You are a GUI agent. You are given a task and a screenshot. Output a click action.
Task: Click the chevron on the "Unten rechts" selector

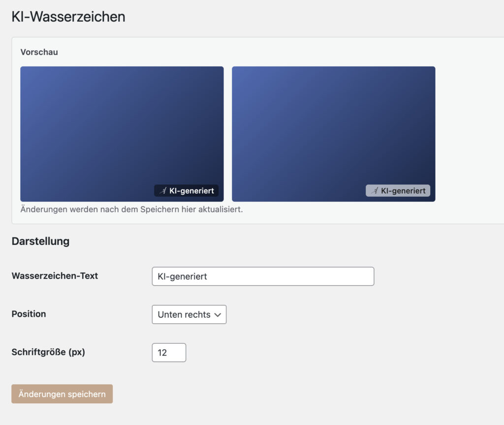coord(219,314)
